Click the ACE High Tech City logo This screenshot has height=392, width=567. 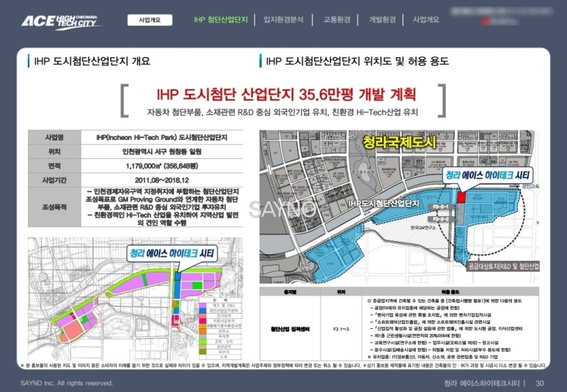pyautogui.click(x=61, y=22)
